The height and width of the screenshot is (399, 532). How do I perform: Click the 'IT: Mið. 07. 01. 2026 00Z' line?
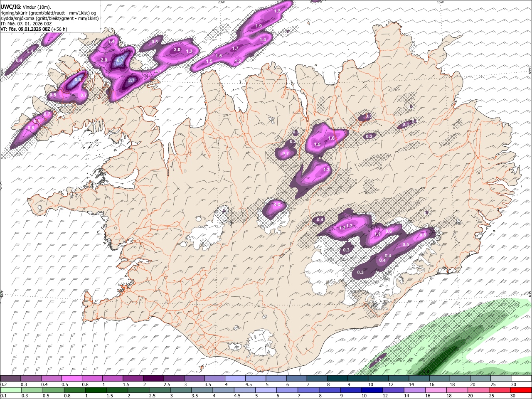(x=26, y=24)
